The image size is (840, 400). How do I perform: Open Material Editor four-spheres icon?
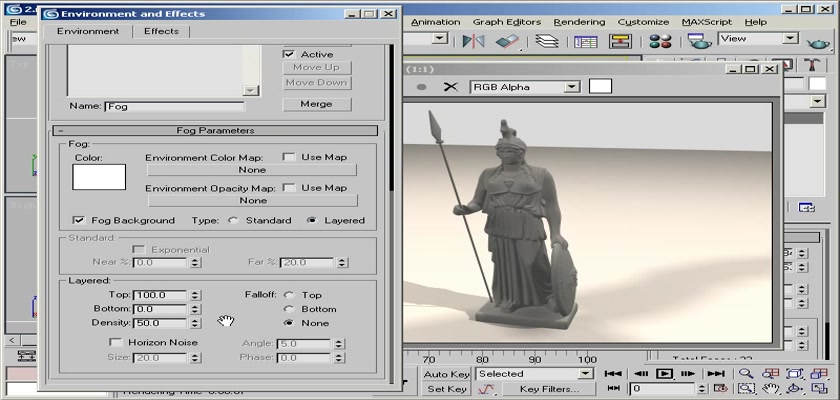coord(660,41)
